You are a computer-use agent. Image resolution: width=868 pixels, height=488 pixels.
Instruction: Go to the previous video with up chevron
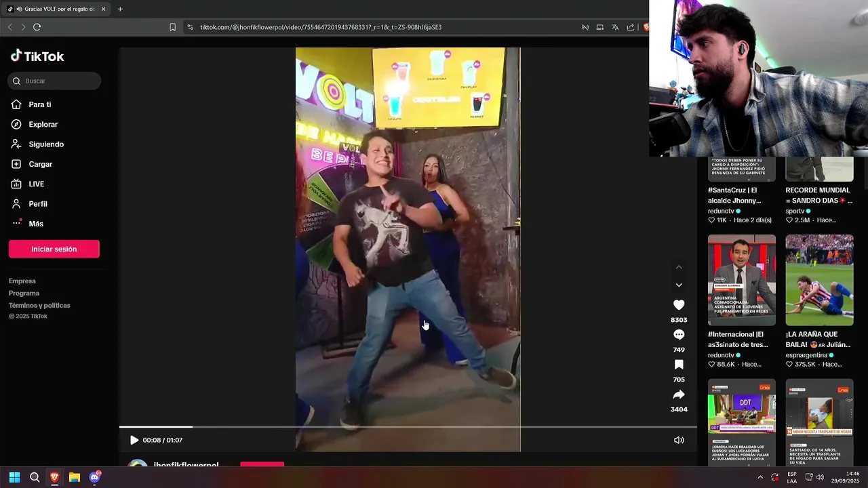click(x=679, y=267)
